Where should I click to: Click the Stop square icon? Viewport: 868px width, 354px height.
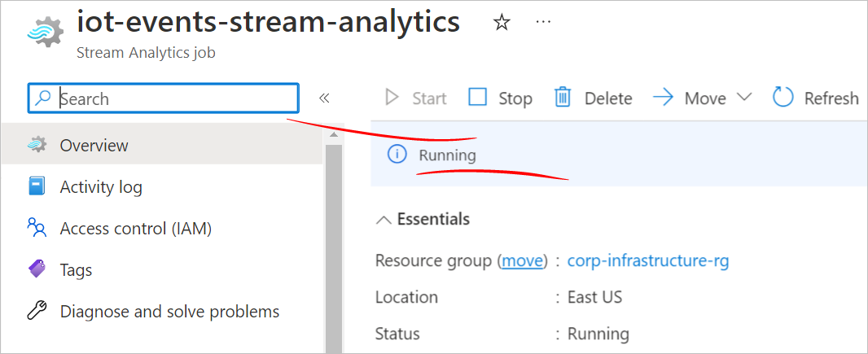[x=478, y=98]
